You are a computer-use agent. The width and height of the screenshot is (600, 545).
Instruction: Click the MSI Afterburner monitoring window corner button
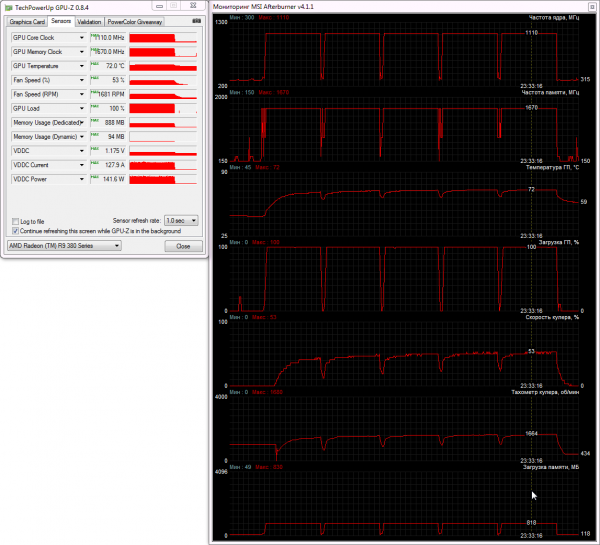592,7
